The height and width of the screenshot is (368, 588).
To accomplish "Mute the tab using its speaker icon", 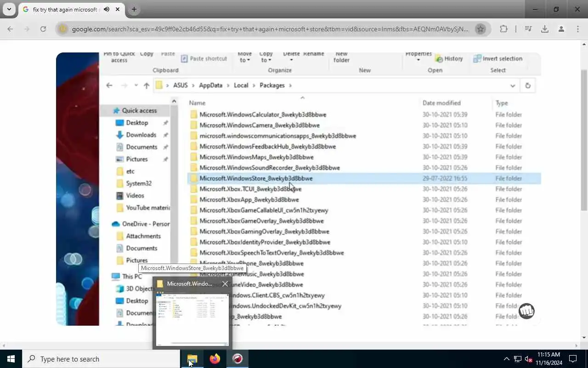I will pos(107,9).
